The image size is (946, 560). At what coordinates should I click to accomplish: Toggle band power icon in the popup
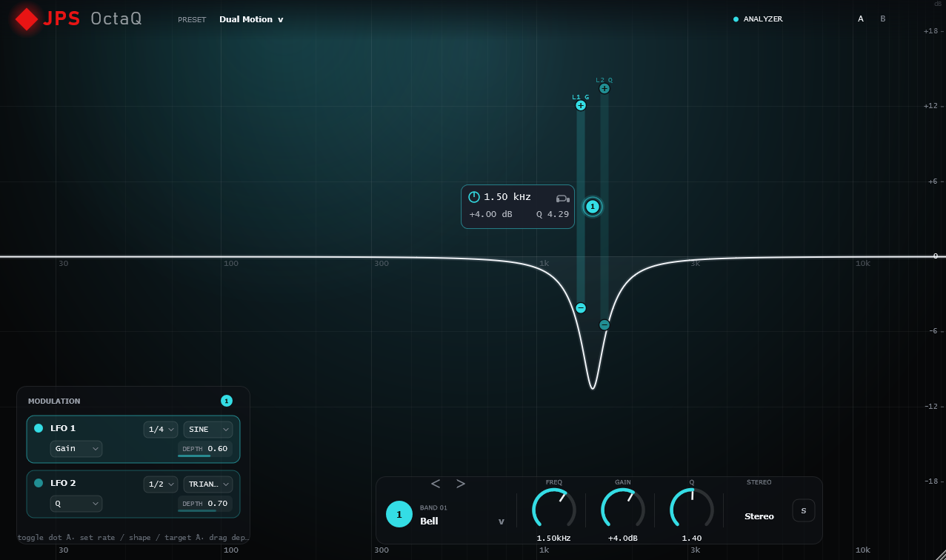pyautogui.click(x=474, y=197)
